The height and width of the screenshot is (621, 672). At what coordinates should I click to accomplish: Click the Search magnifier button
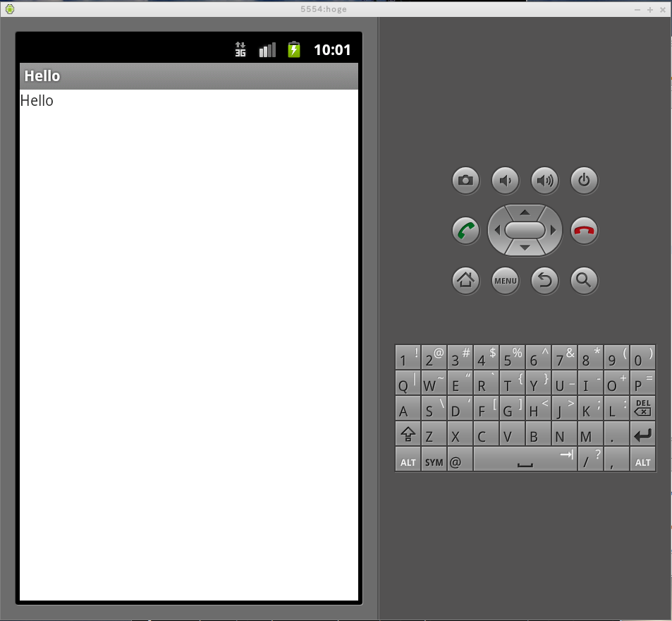click(584, 280)
